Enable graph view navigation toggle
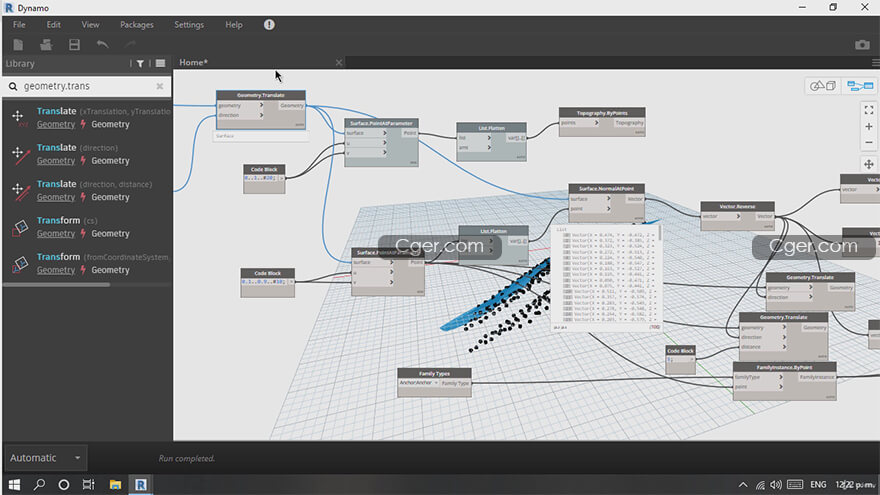880x495 pixels. click(x=858, y=86)
